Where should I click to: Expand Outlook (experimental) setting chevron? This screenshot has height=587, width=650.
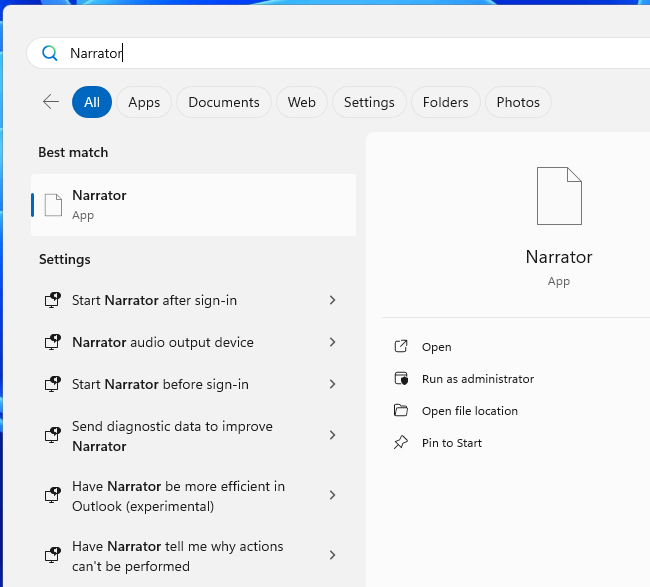point(332,495)
